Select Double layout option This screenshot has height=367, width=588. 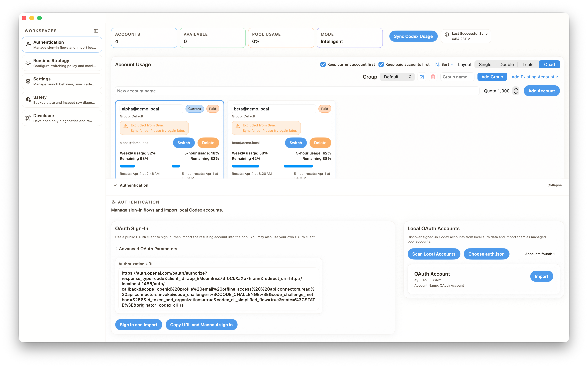[x=506, y=64]
